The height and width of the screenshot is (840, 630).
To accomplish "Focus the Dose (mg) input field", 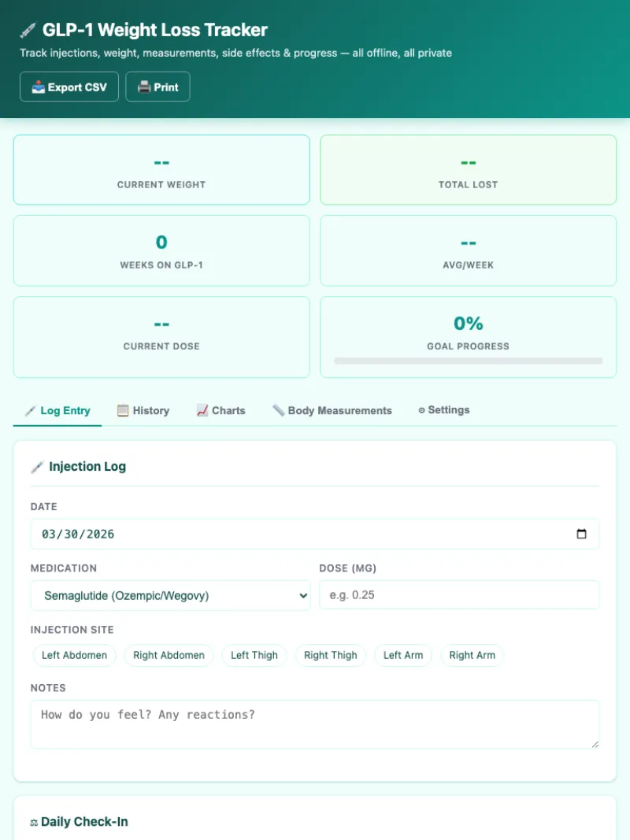I will pos(458,595).
